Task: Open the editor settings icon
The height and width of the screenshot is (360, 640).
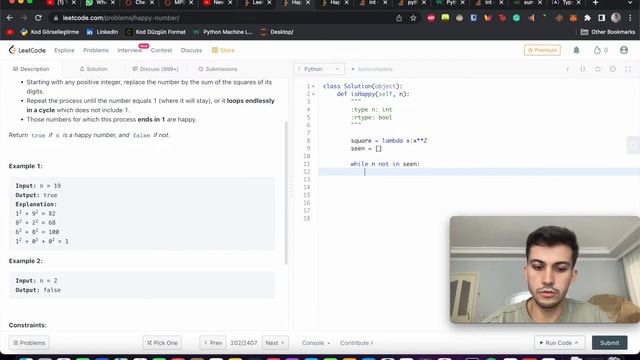Action: pos(613,69)
